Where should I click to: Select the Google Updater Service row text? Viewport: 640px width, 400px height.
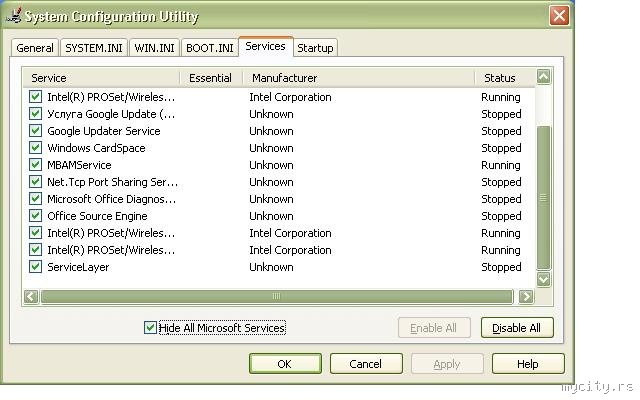pyautogui.click(x=104, y=131)
